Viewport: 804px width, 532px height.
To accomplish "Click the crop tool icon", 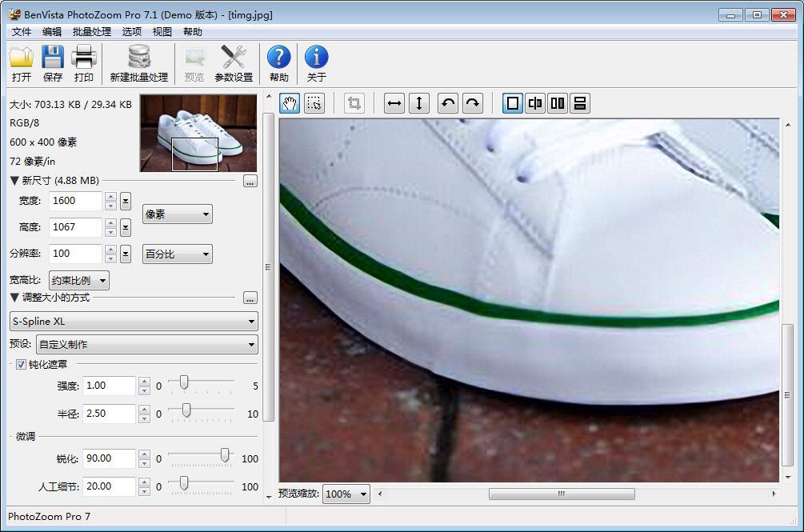I will (x=354, y=103).
